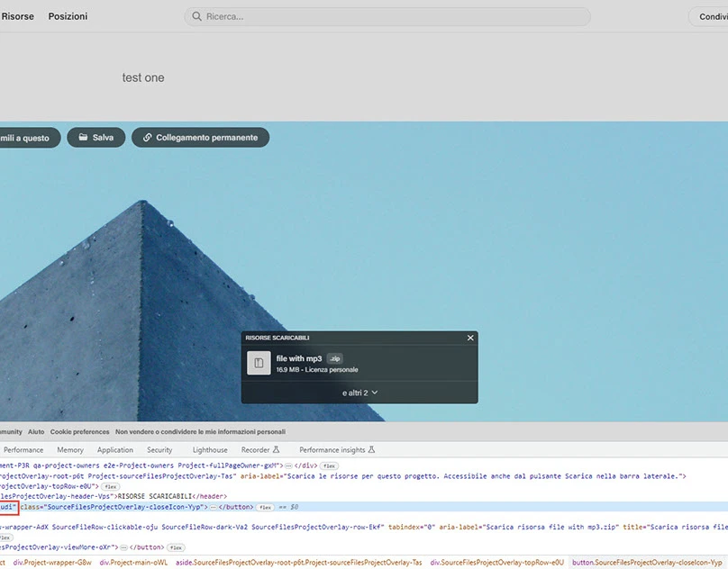Click the Cookie preferences footer link
This screenshot has width=728, height=569.
coord(79,432)
